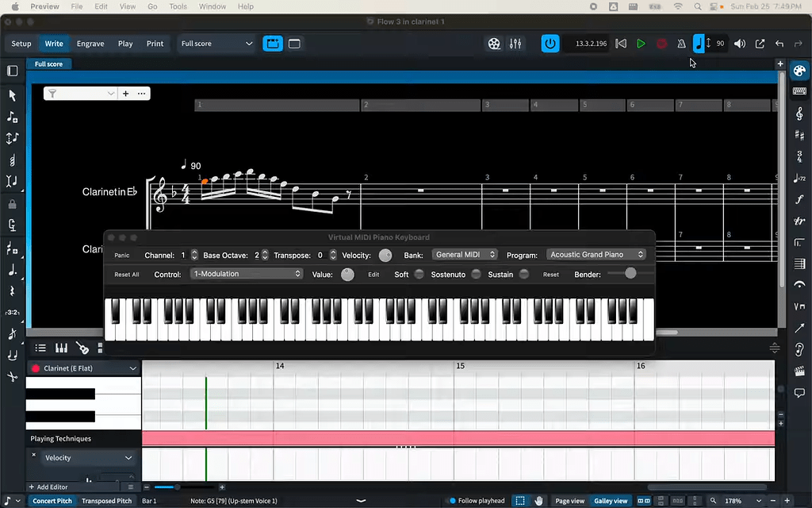Open the General MIDI Bank dropdown
This screenshot has width=812, height=508.
pos(465,255)
